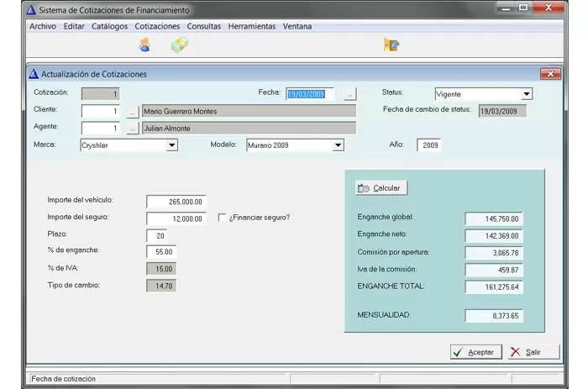Image resolution: width=588 pixels, height=389 pixels.
Task: Open the Cotizaciones menu
Action: [157, 26]
